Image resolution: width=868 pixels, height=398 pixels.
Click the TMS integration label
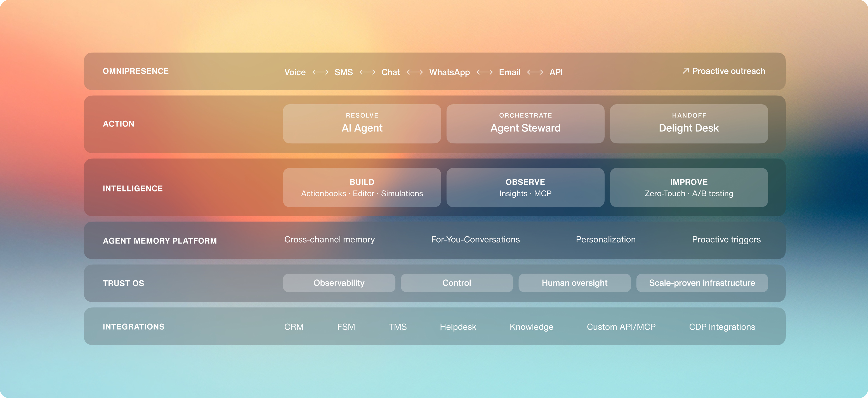(398, 327)
